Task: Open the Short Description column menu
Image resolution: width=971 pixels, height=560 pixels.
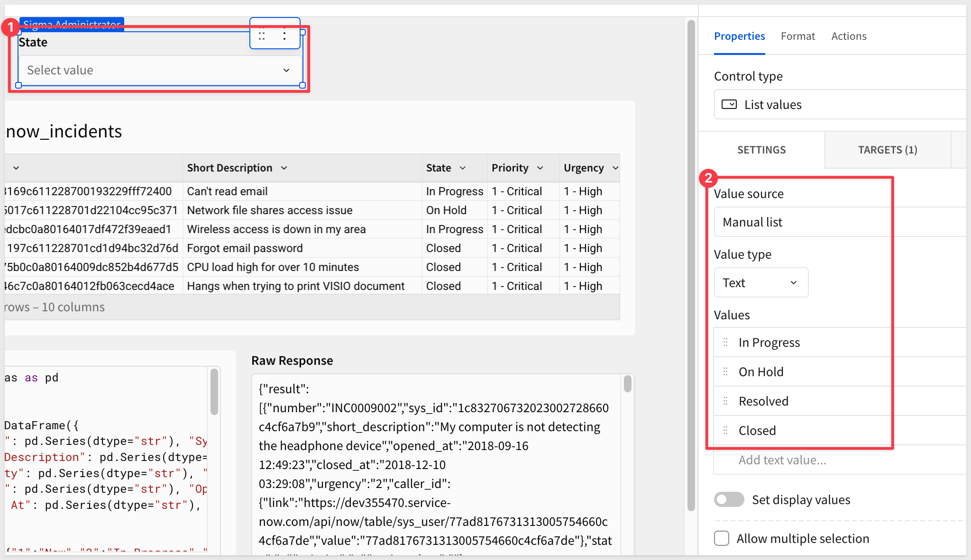Action: (284, 168)
